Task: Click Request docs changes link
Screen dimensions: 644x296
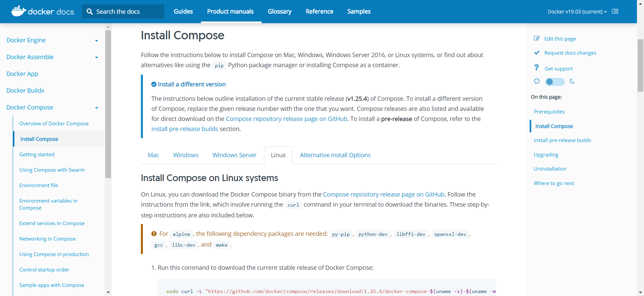Action: [x=570, y=53]
